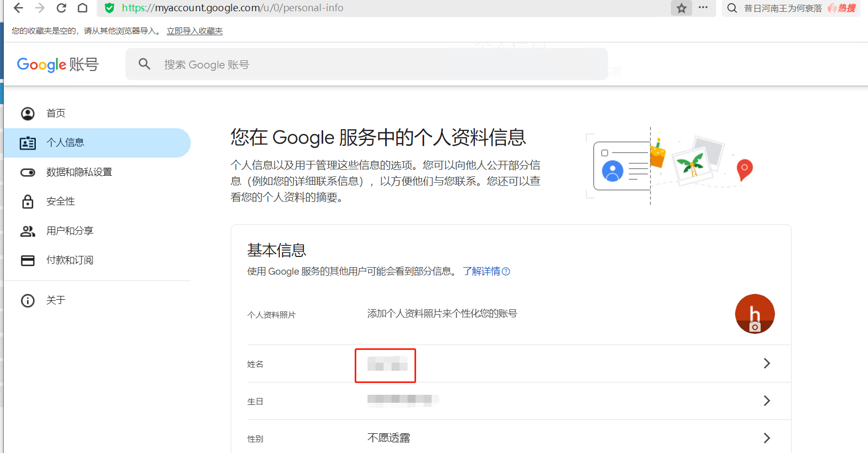The height and width of the screenshot is (453, 868).
Task: Click the camera icon on the avatar
Action: click(x=755, y=327)
